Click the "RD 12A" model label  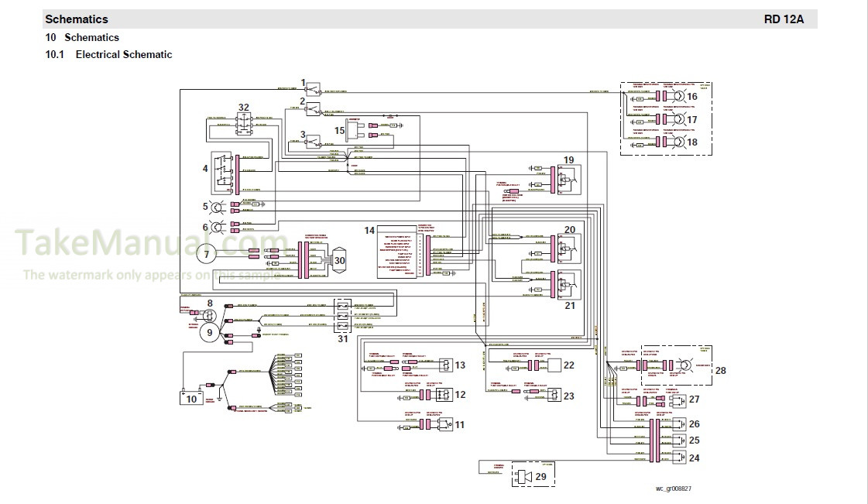point(784,19)
